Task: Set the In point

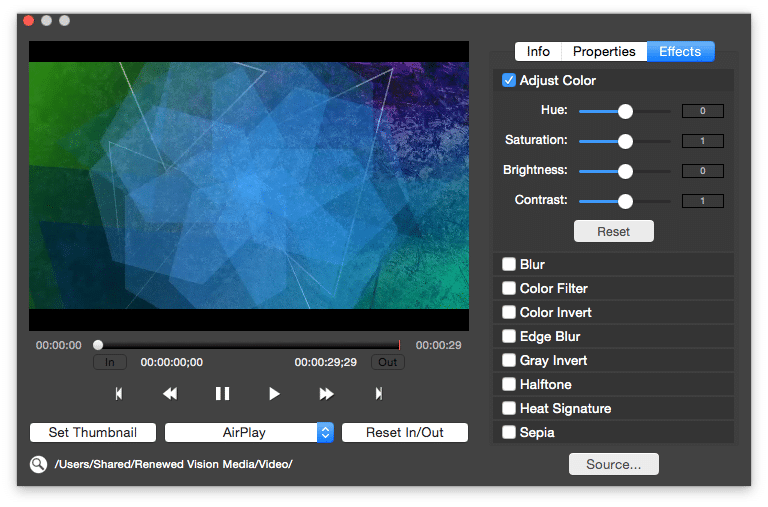Action: 110,362
